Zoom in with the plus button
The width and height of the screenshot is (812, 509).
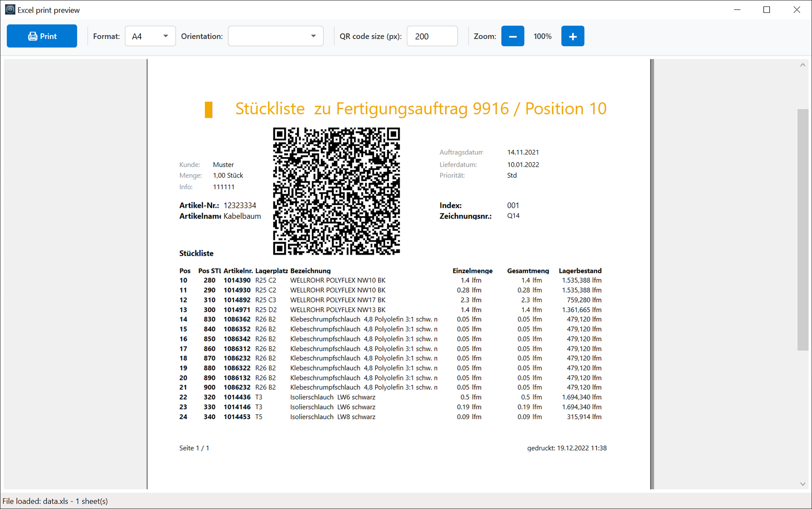(x=572, y=36)
